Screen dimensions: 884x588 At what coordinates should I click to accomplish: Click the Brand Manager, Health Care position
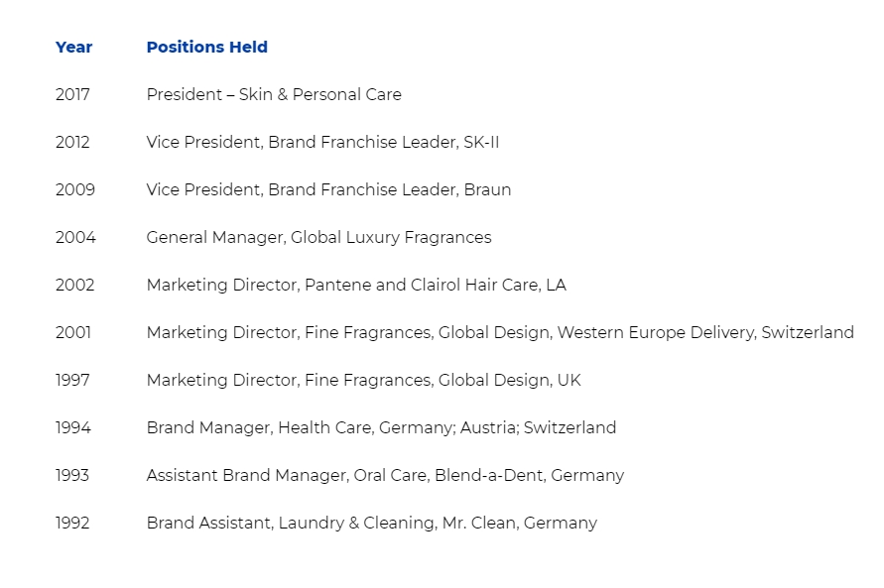(x=381, y=428)
